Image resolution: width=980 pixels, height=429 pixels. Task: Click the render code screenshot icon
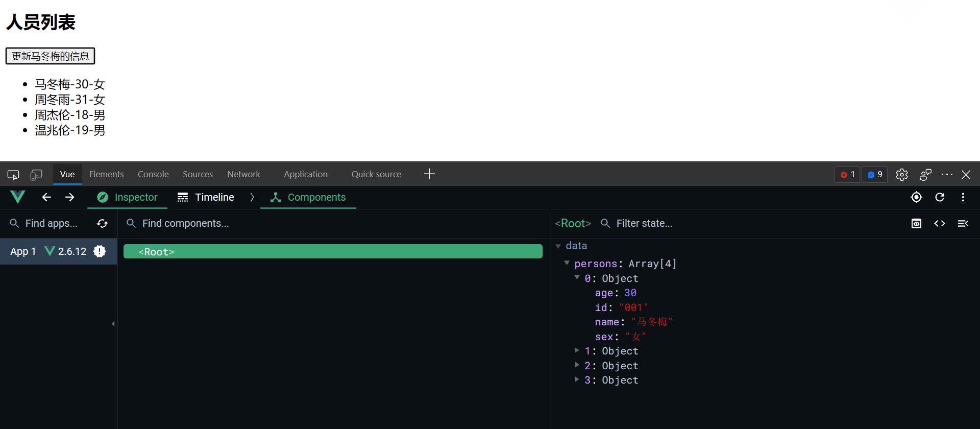[x=916, y=224]
